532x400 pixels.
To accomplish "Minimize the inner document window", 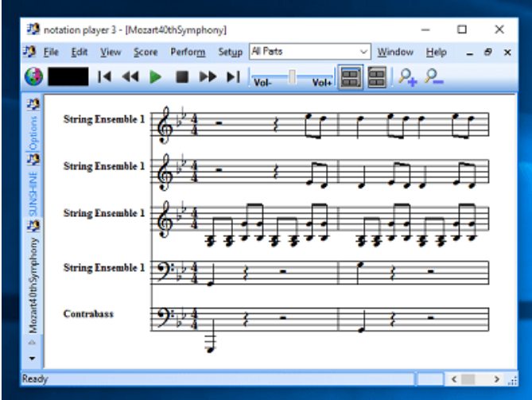I will pyautogui.click(x=469, y=52).
